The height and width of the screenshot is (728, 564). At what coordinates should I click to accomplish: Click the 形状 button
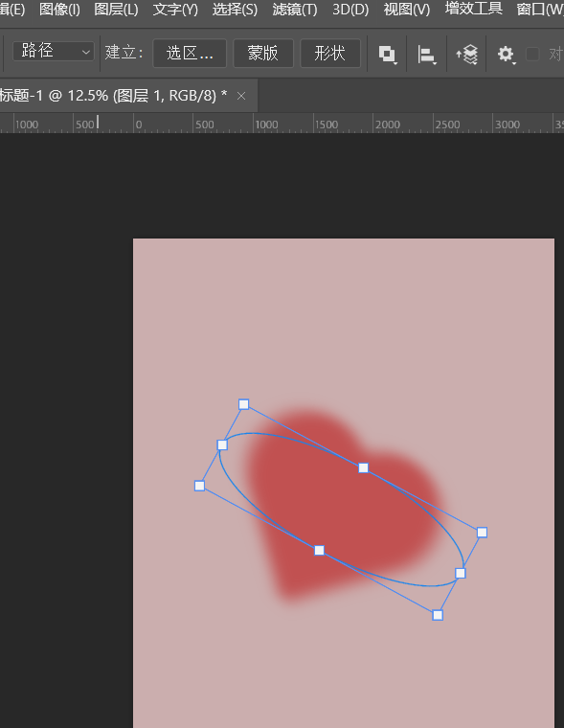(330, 54)
